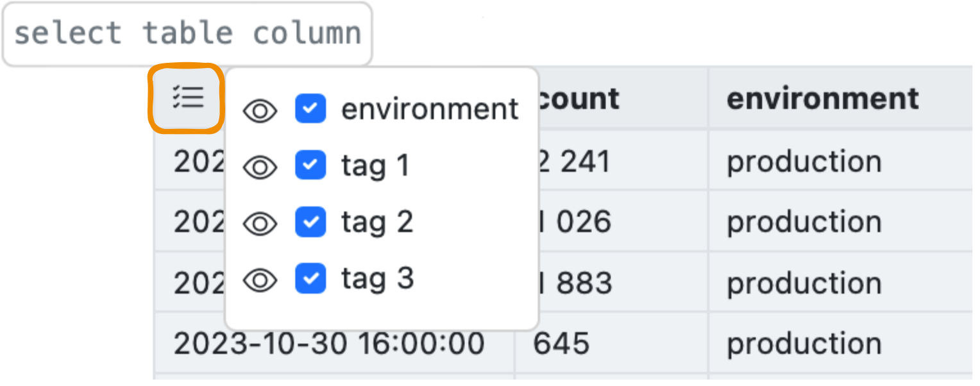This screenshot has width=980, height=386.
Task: Click the production cell beside 645
Action: (x=804, y=344)
